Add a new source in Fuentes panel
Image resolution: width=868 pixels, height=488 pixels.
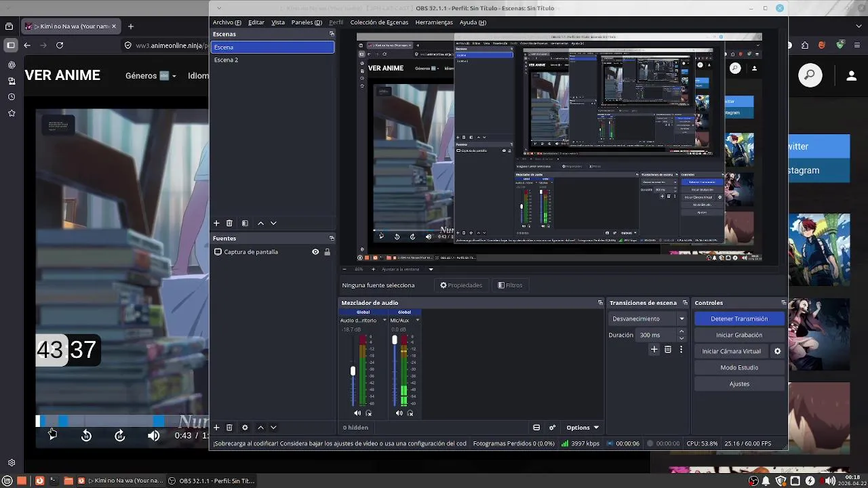[x=216, y=428]
